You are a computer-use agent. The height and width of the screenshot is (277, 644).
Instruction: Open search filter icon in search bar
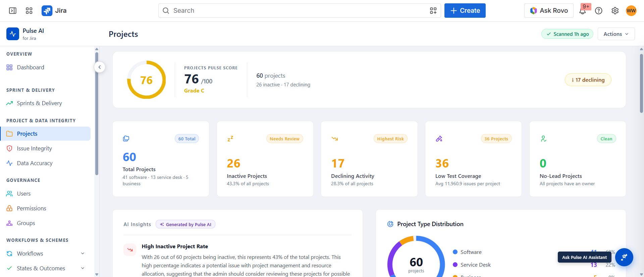tap(433, 11)
